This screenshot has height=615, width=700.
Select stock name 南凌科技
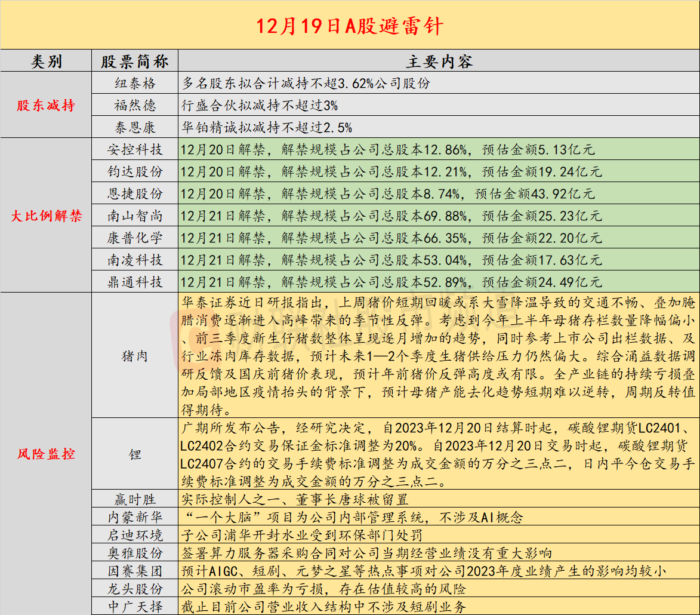tap(135, 260)
